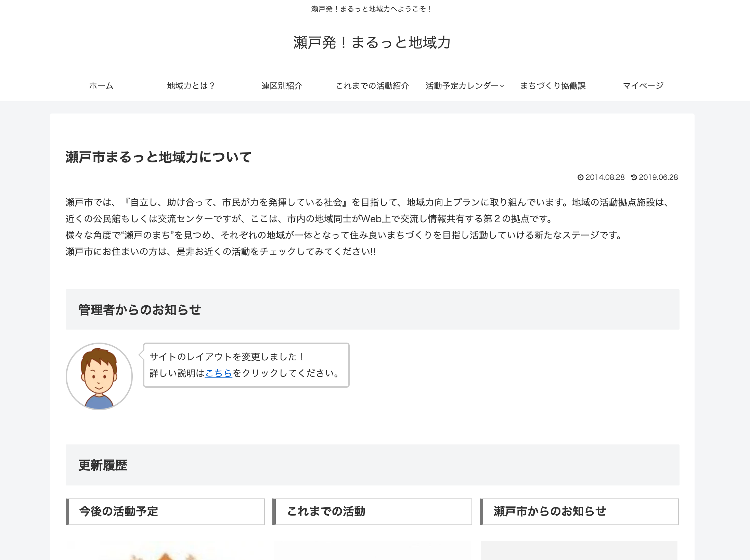Click the published date 2014.08.28

605,177
